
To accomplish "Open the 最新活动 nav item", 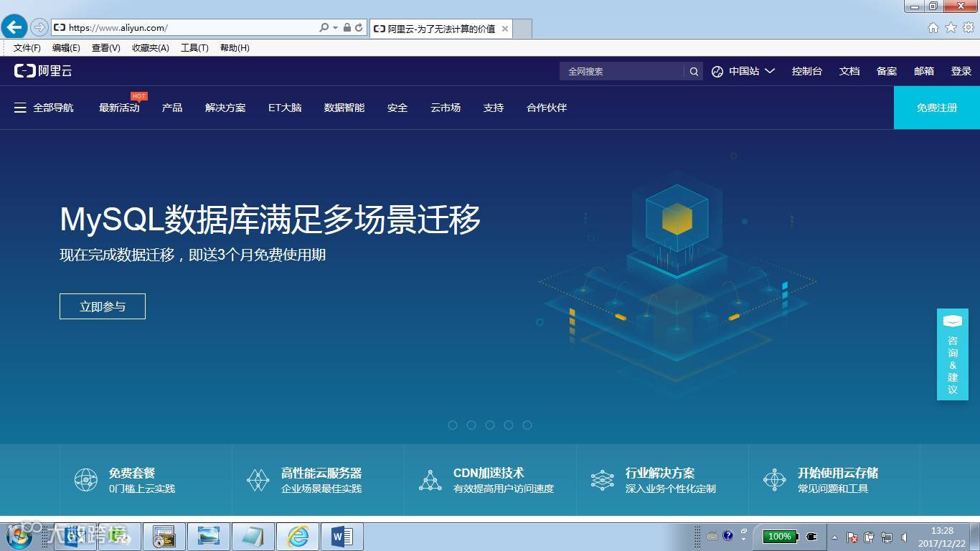I will [119, 108].
